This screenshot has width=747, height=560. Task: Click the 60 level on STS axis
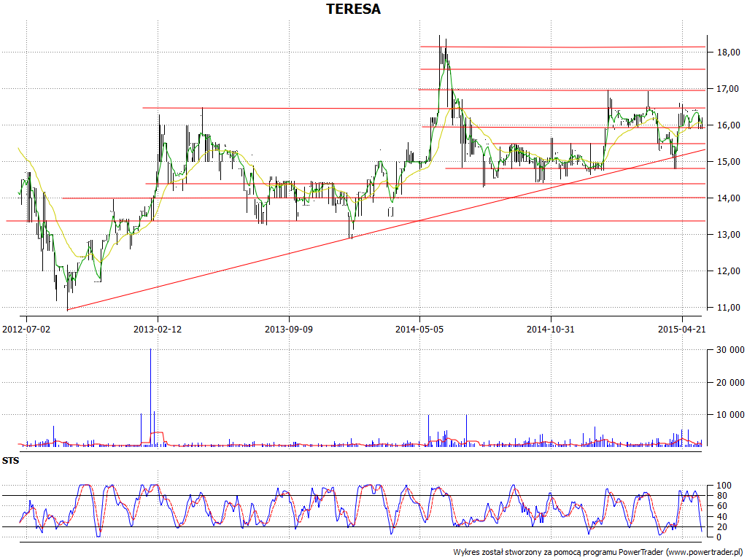(x=722, y=506)
